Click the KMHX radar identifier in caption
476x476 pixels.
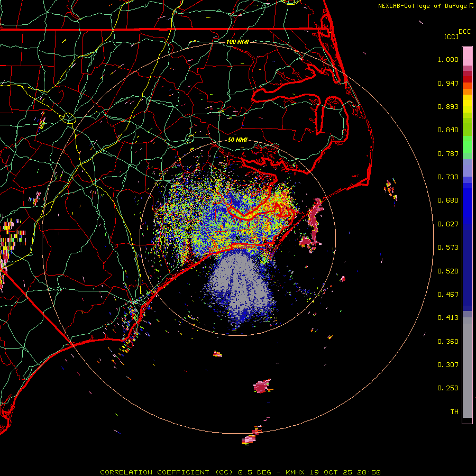click(x=295, y=472)
